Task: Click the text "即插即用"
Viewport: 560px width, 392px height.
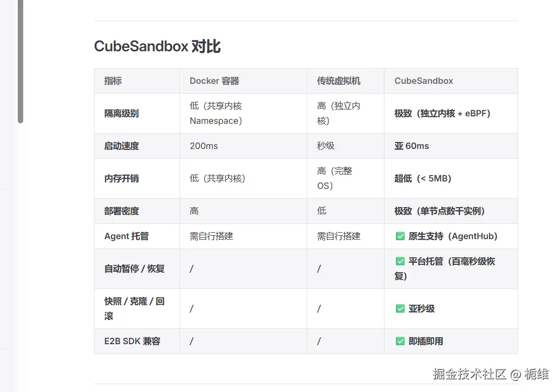Action: pos(426,341)
